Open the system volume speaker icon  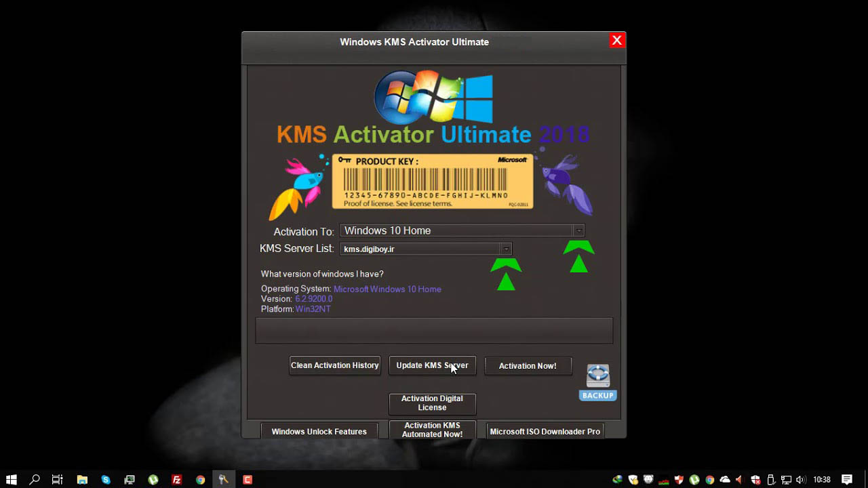coord(801,479)
